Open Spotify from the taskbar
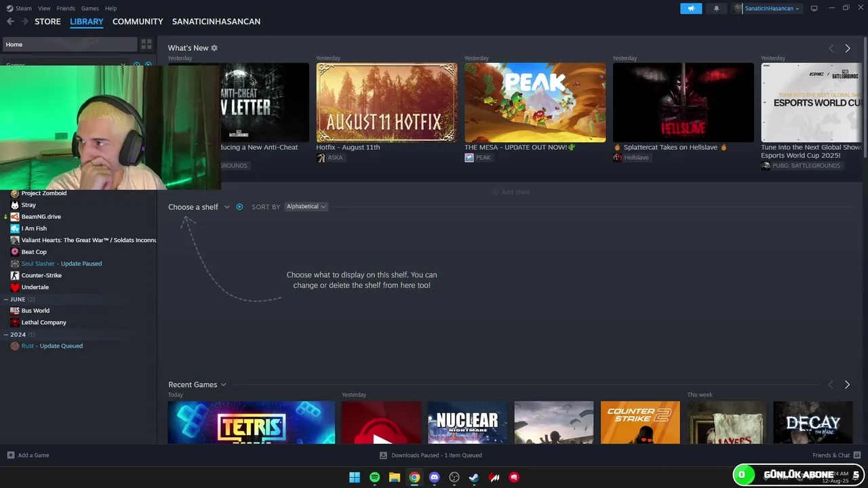This screenshot has height=488, width=868. [374, 477]
